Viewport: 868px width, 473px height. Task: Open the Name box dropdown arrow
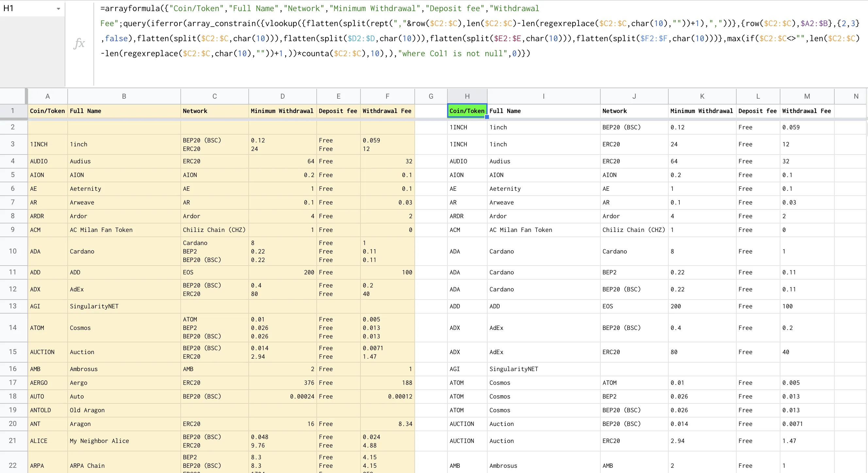(x=58, y=9)
